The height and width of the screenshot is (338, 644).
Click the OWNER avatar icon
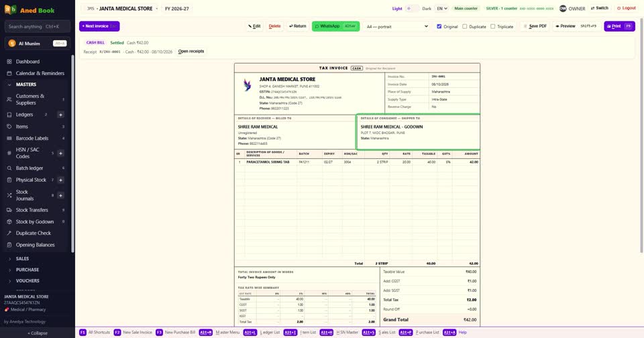pyautogui.click(x=563, y=8)
